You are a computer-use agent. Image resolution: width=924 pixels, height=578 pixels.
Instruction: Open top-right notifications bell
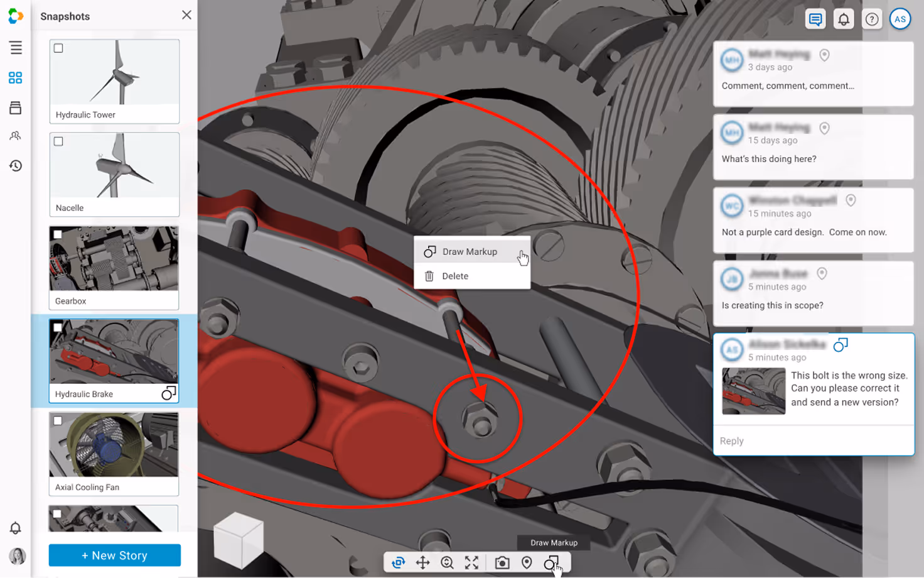(844, 19)
